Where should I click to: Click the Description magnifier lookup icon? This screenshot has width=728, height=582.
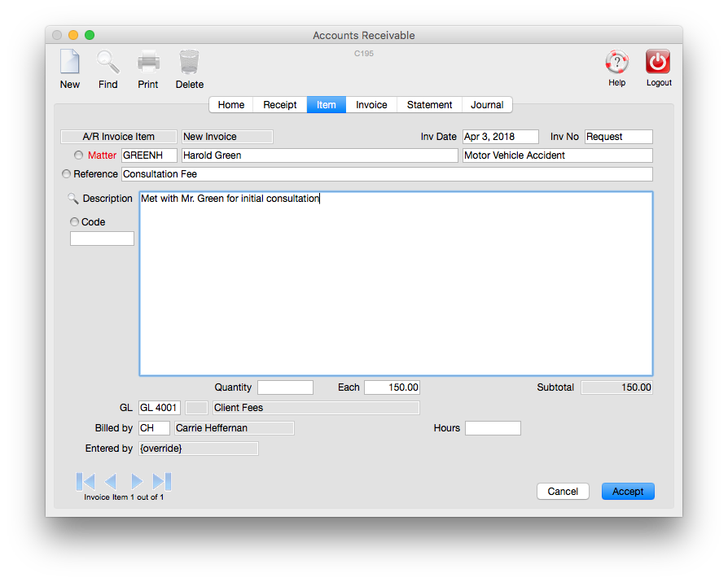(74, 199)
